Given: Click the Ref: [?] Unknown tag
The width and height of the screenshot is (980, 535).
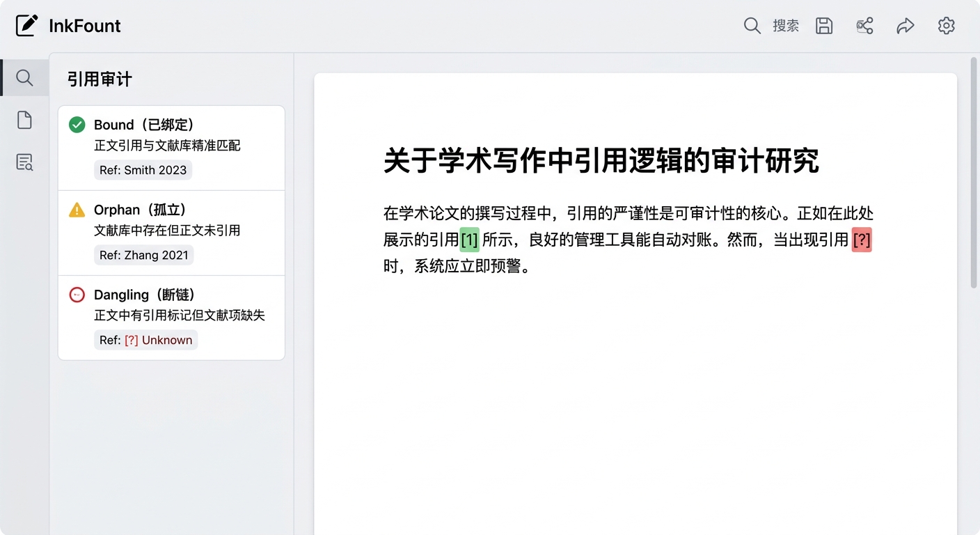Looking at the screenshot, I should click(145, 340).
